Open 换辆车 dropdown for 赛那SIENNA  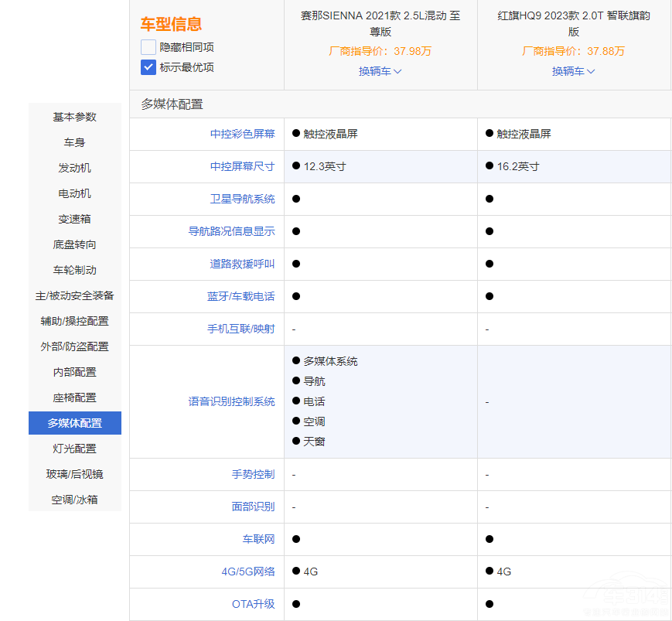[x=380, y=71]
